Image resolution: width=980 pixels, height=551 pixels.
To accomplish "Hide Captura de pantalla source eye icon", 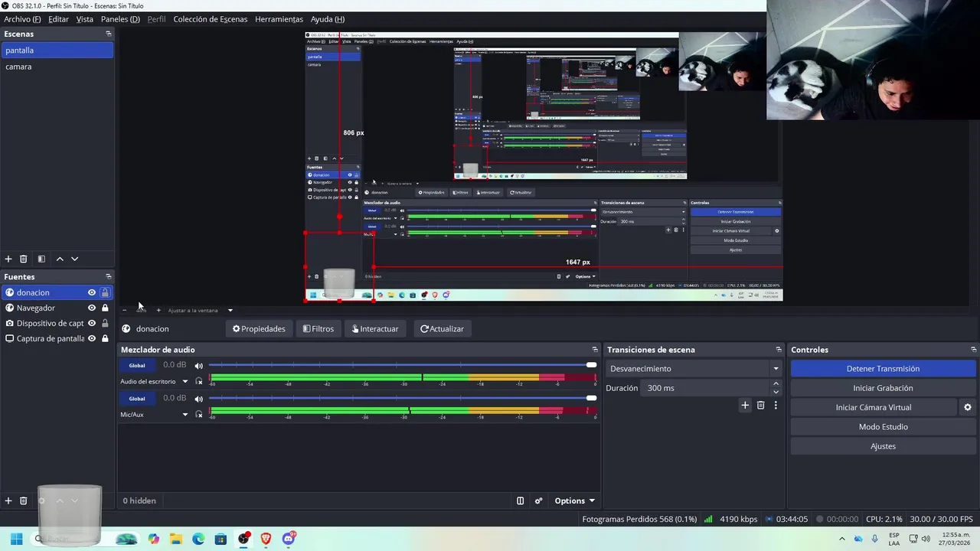I will pyautogui.click(x=92, y=338).
